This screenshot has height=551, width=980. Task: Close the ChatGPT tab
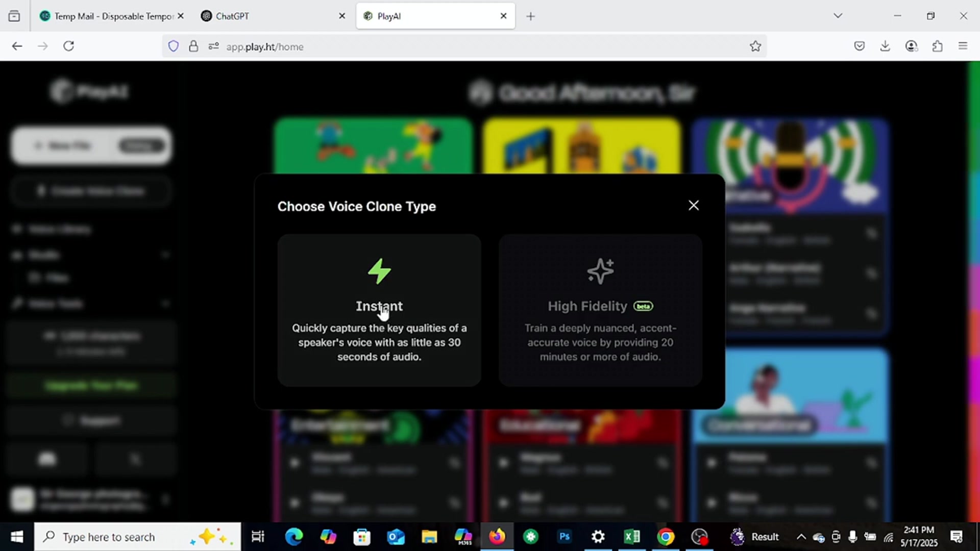[x=342, y=16]
